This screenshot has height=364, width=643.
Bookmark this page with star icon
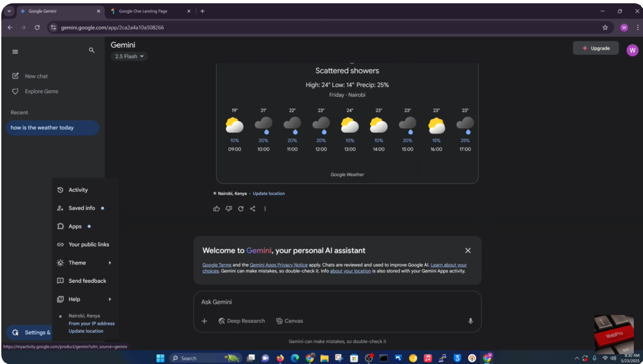605,27
